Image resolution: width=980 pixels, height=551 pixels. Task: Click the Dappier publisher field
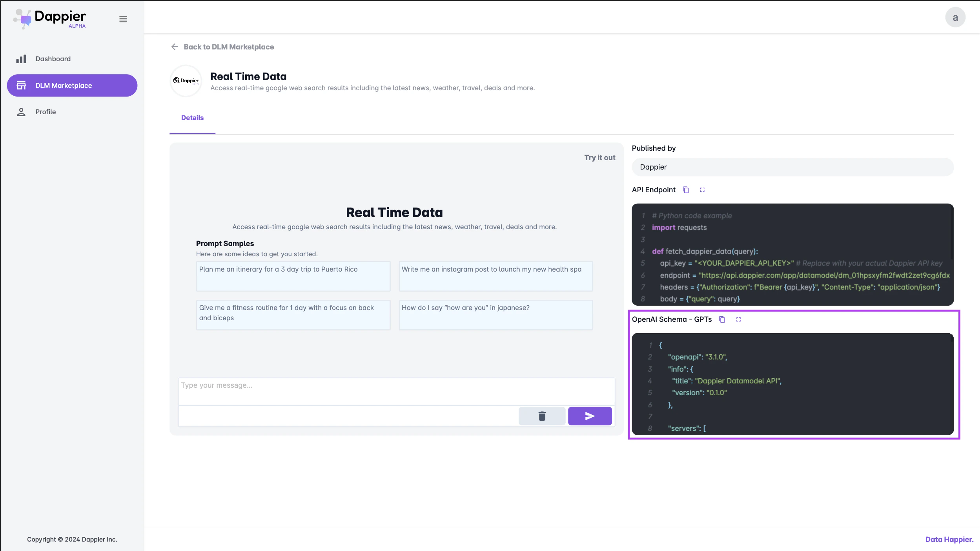tap(792, 167)
